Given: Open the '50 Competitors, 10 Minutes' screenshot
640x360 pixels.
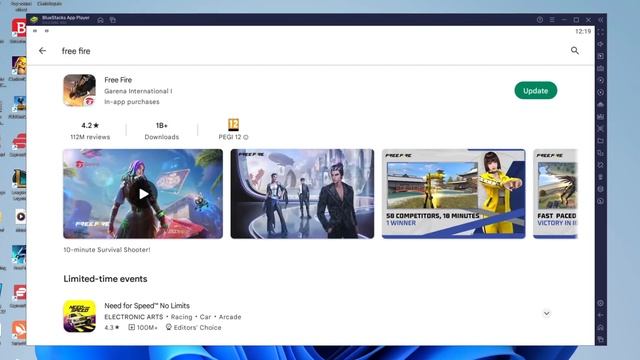Looking at the screenshot, I should click(x=453, y=194).
